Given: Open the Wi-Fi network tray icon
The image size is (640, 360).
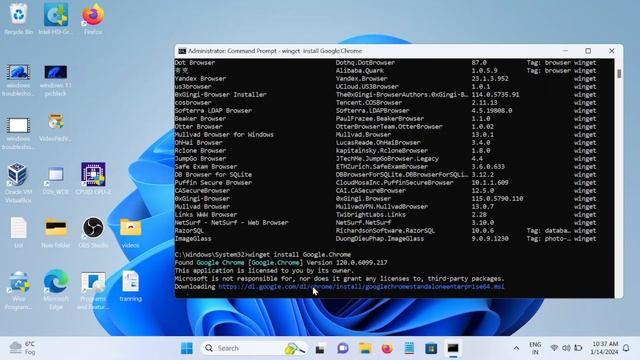Looking at the screenshot, I should click(554, 348).
